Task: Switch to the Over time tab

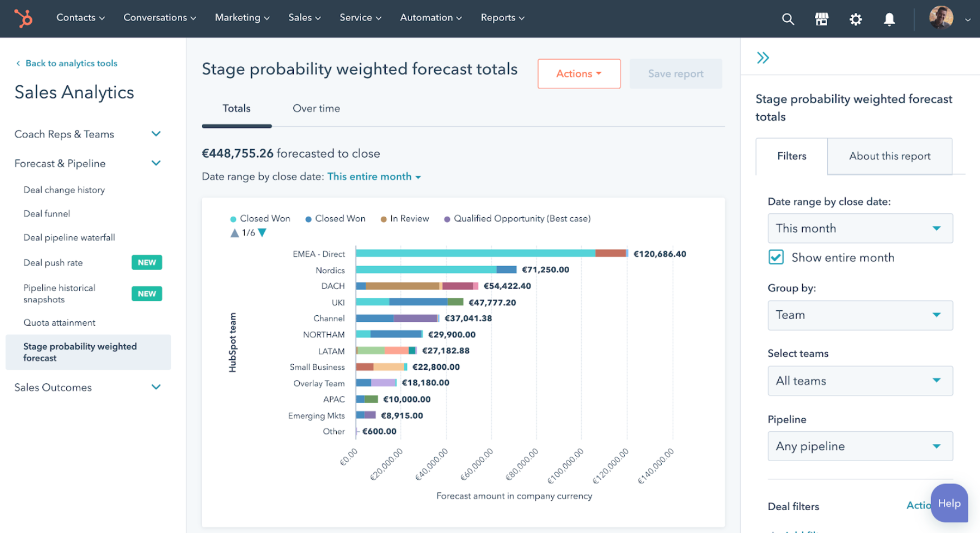Action: 316,109
